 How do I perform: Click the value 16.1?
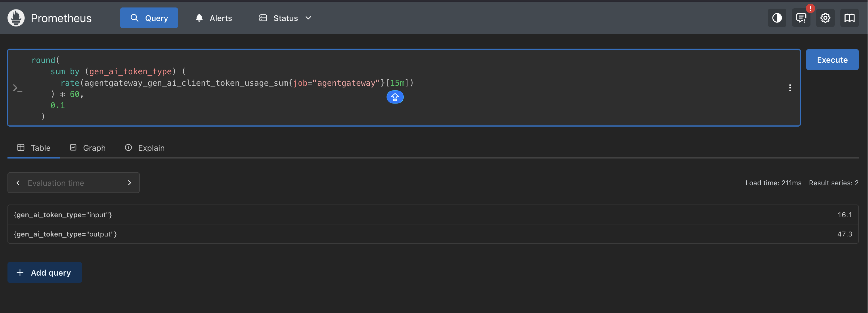click(845, 215)
